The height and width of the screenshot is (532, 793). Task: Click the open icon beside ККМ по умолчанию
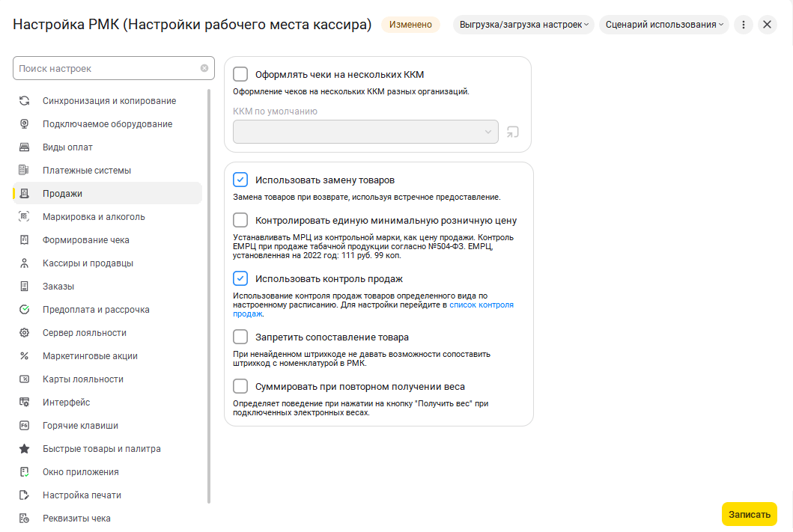513,132
